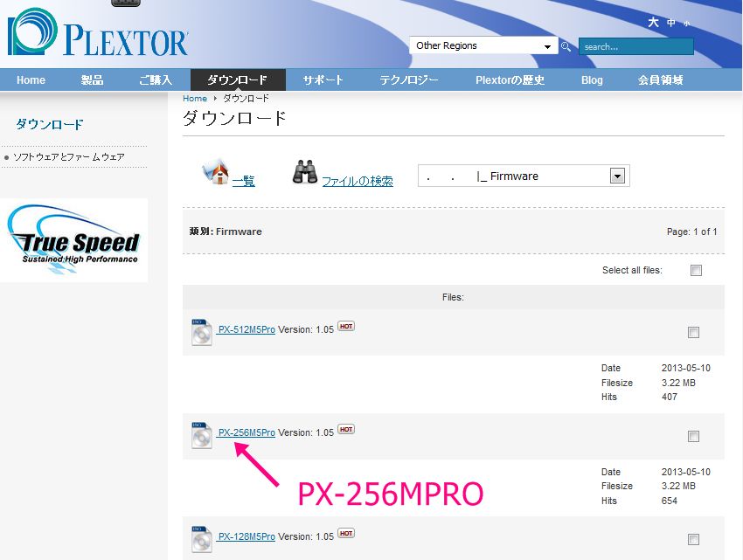This screenshot has width=743, height=560.
Task: Click the HOT badge beside PX-512M5Pro
Action: 346,327
